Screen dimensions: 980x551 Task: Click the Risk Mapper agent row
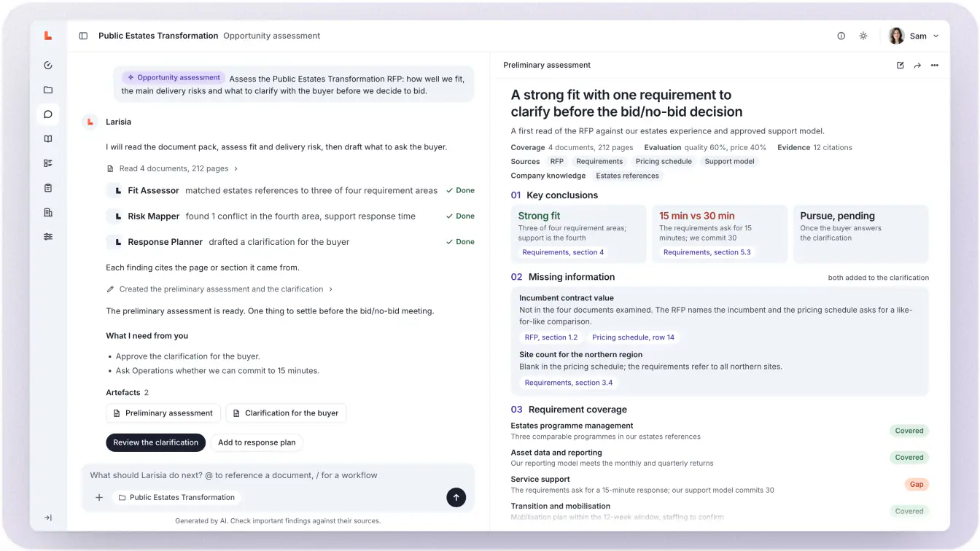tap(290, 216)
